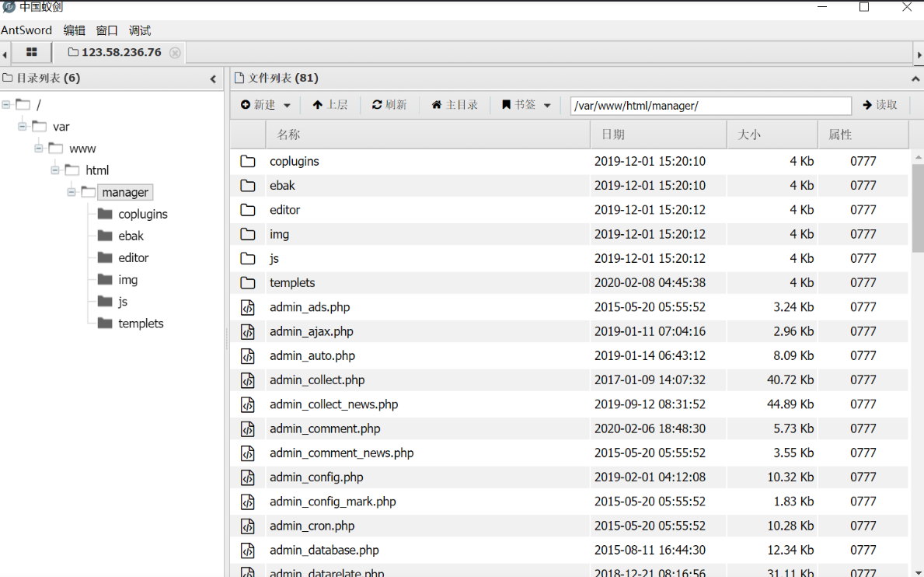Open the 书签 dropdown arrow
This screenshot has width=924, height=577.
pos(547,105)
